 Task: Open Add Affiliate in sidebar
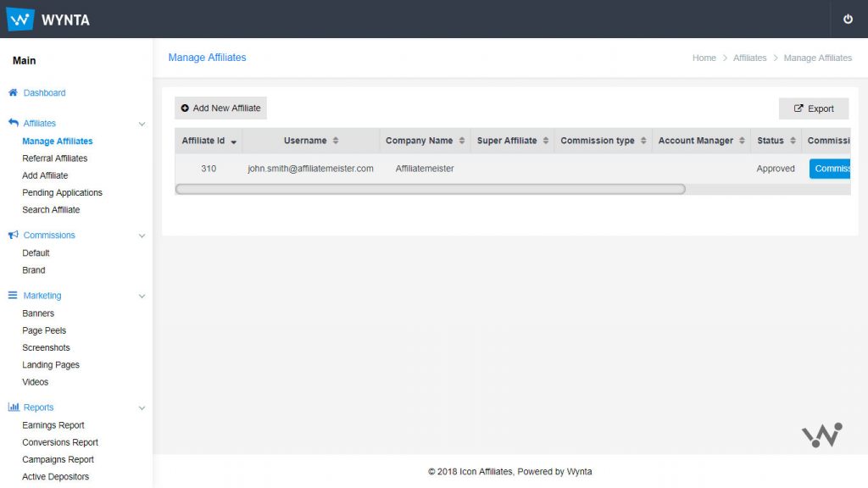click(45, 175)
